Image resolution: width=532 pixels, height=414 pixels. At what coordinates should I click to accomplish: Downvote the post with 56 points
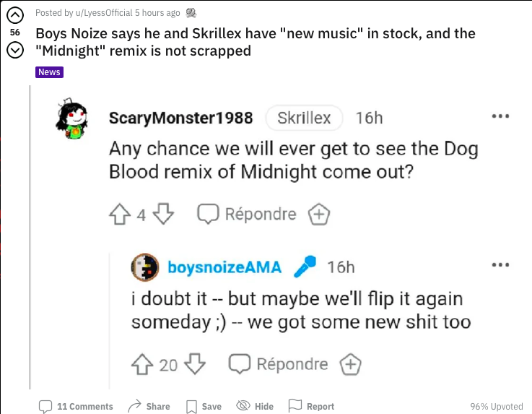click(15, 51)
